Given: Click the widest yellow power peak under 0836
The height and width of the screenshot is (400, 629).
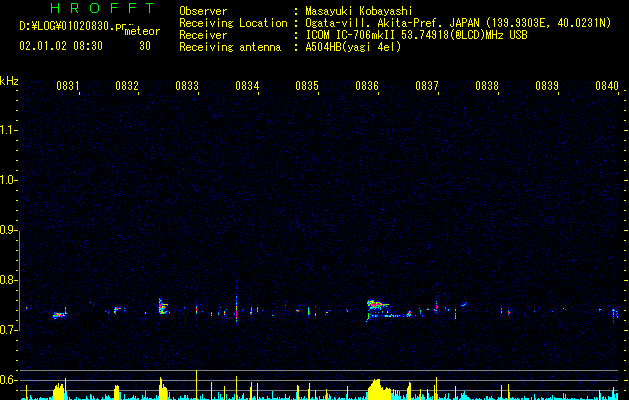Looking at the screenshot, I should coord(379,390).
